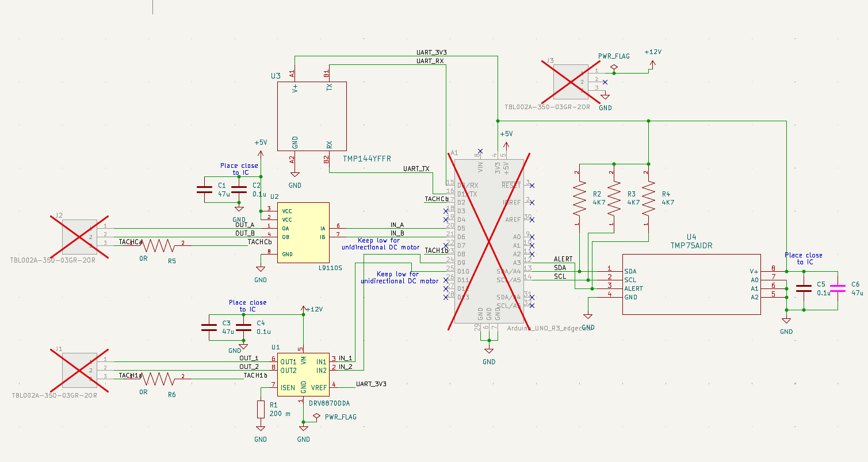The image size is (868, 462).
Task: Click the yellow L9110S motor driver chip
Action: click(303, 232)
